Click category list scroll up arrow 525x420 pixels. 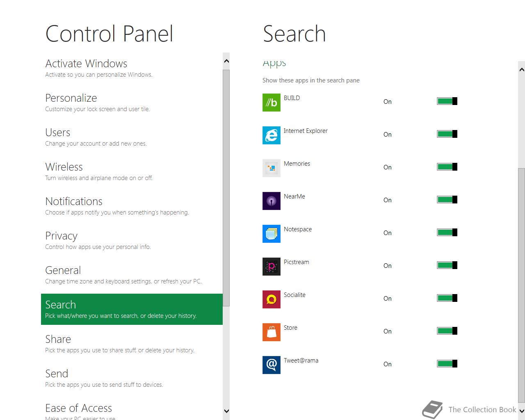tap(226, 61)
